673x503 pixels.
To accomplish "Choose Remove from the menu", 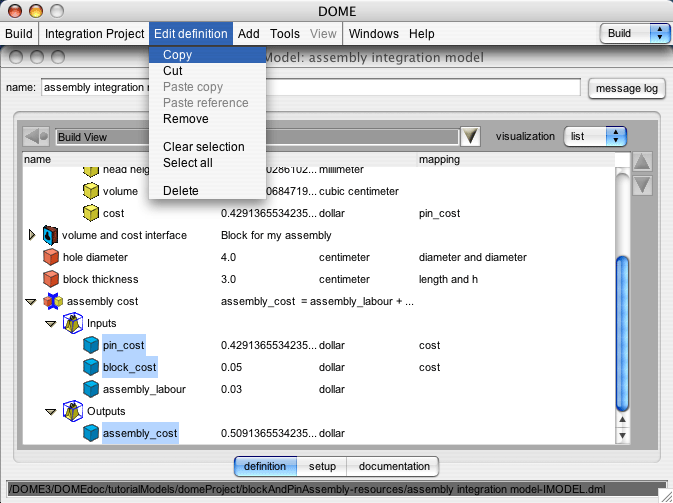I will pyautogui.click(x=207, y=119).
